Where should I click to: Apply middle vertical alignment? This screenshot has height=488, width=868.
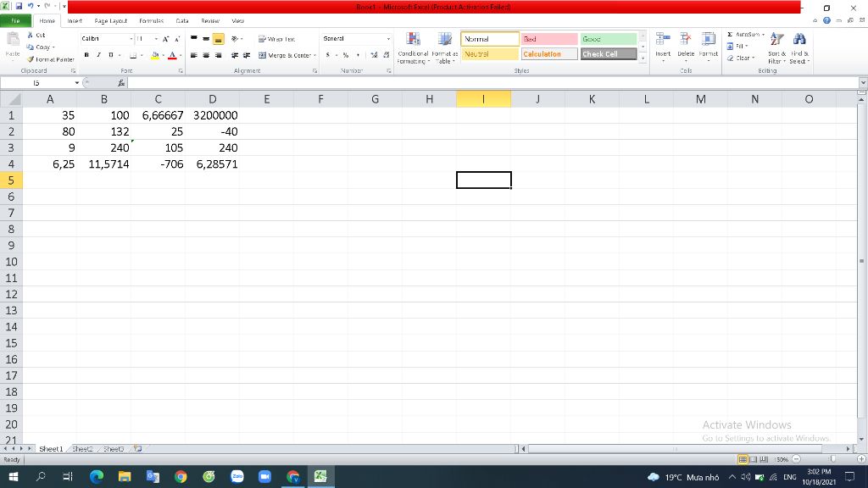(x=206, y=39)
